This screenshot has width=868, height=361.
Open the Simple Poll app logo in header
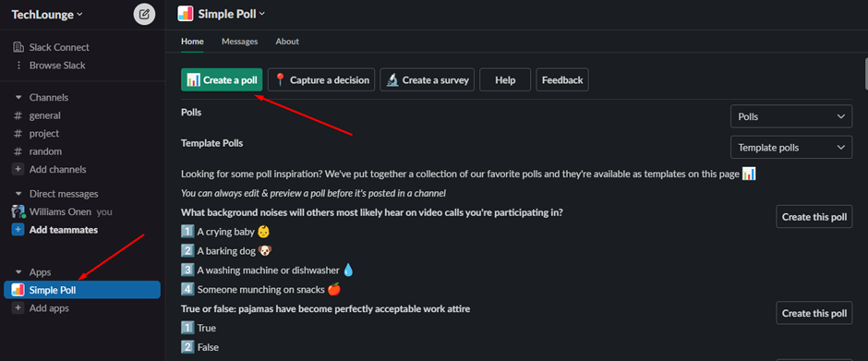point(186,14)
